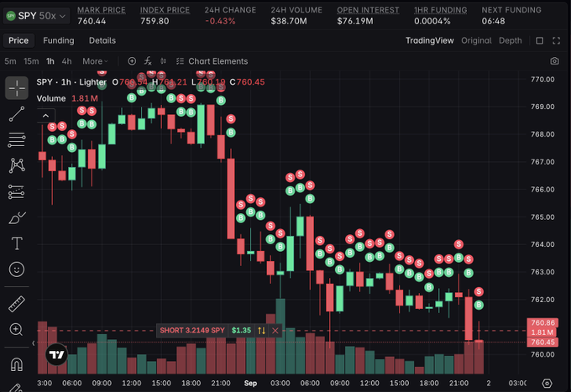The height and width of the screenshot is (392, 571).
Task: Click the Volume 1.81 M indicator legend
Action: tap(67, 99)
